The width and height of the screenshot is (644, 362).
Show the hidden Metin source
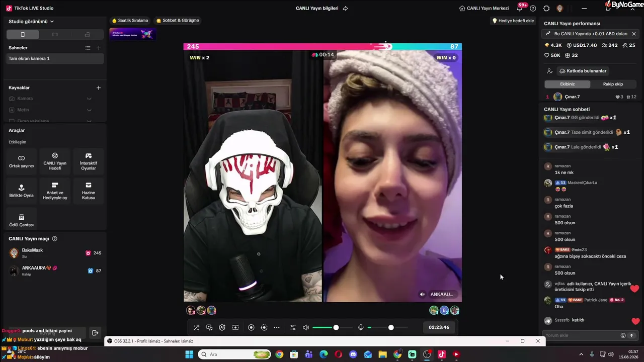pos(89,110)
